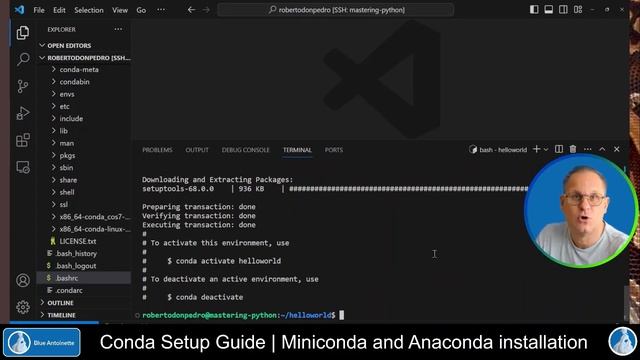The image size is (640, 360).
Task: Open the launch profile dropdown arrow
Action: [x=546, y=149]
